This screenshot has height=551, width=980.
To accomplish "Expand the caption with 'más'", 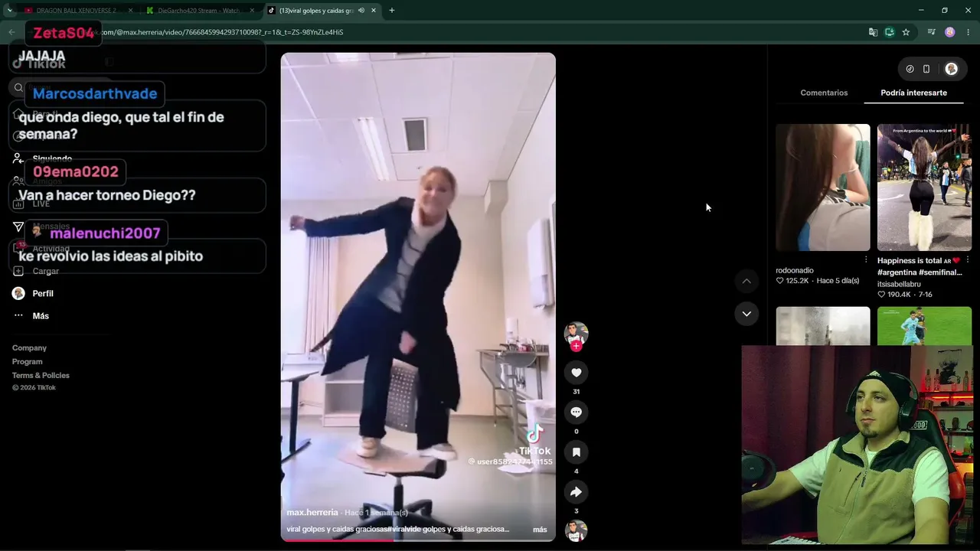I will click(x=540, y=530).
